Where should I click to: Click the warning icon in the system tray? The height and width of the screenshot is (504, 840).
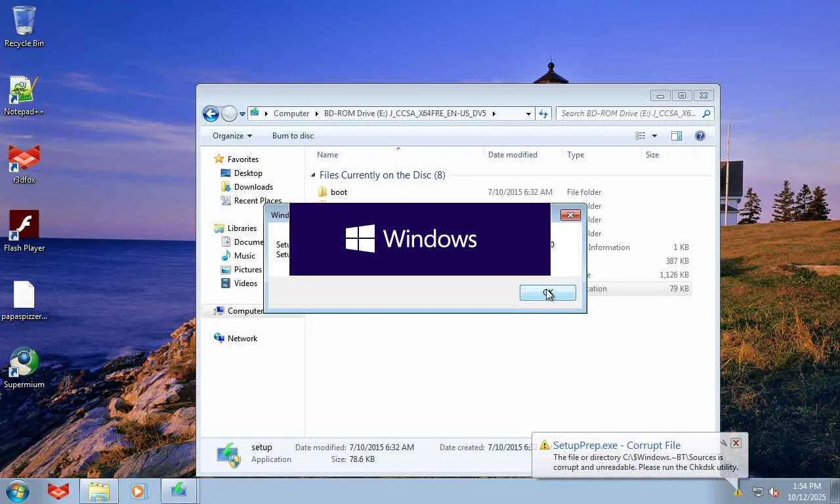coord(738,492)
